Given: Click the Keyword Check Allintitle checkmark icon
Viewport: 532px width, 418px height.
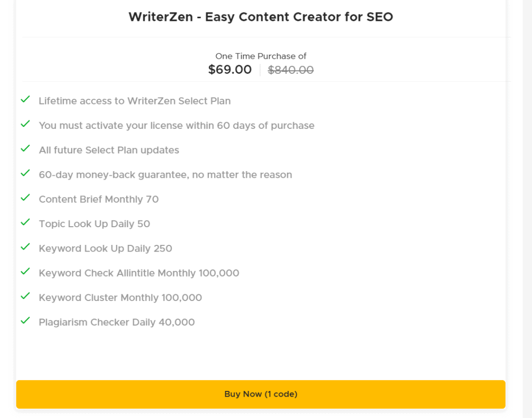Looking at the screenshot, I should (25, 272).
